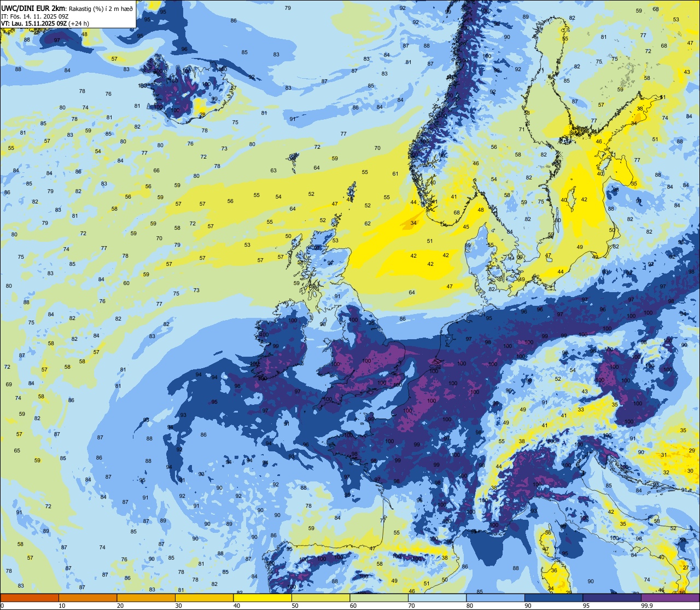Click the 10–20% orange legend segment
Image resolution: width=700 pixels, height=610 pixels.
(87, 597)
